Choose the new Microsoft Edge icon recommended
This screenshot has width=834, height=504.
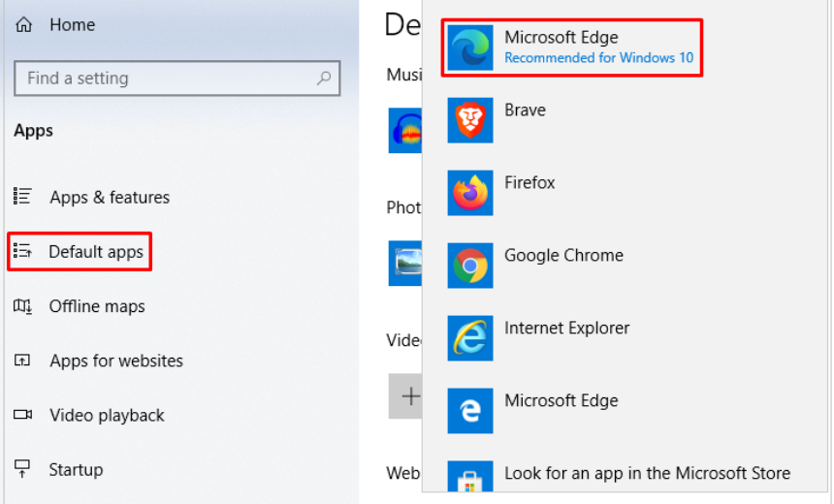coord(470,47)
